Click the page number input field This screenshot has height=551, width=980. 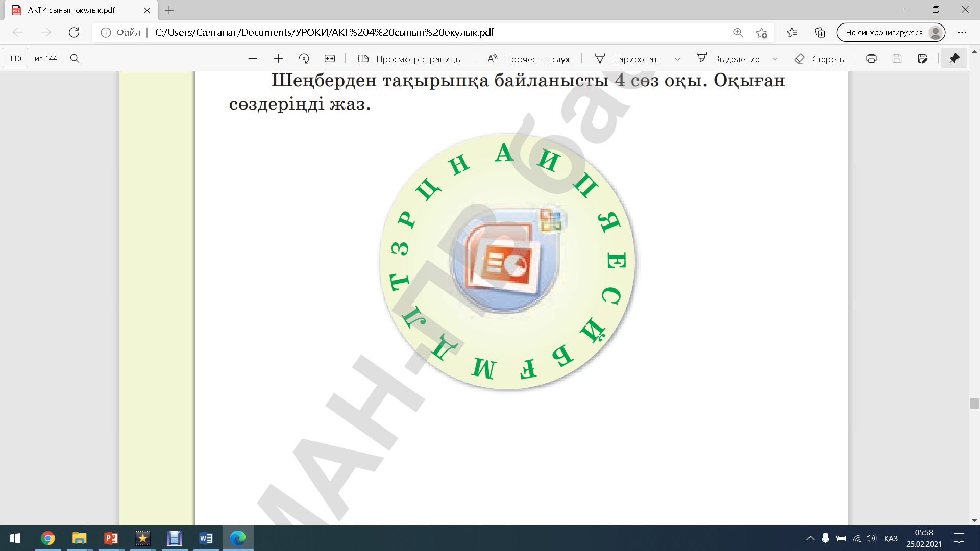click(x=15, y=59)
